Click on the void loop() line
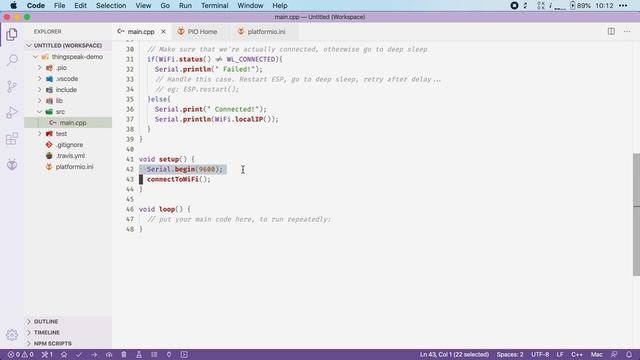Screen dimensions: 640x360 point(164,209)
